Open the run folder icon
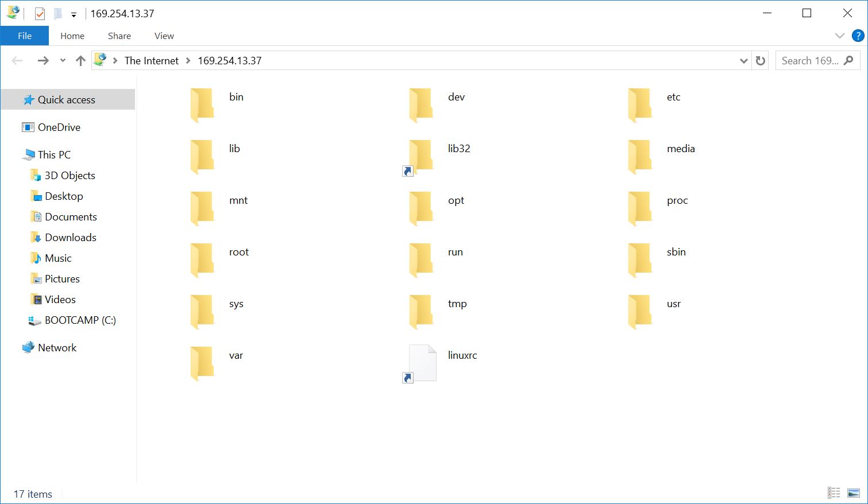Screen dimensions: 868x504 coord(421,260)
